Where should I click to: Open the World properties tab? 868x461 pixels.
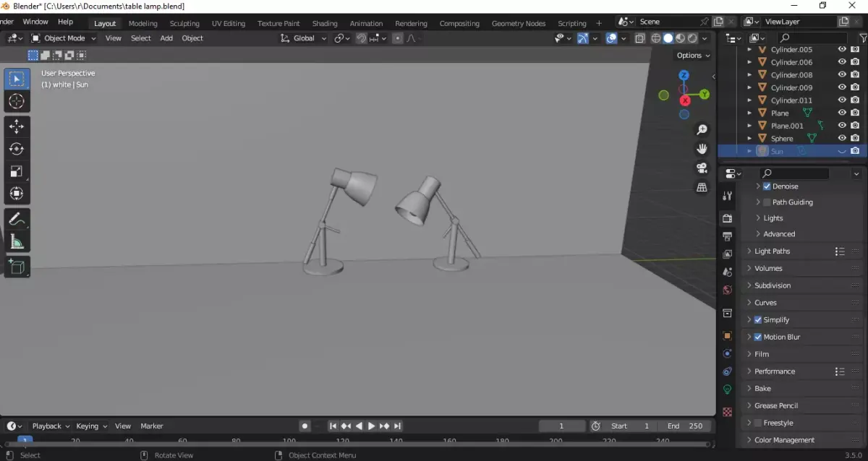(x=728, y=290)
